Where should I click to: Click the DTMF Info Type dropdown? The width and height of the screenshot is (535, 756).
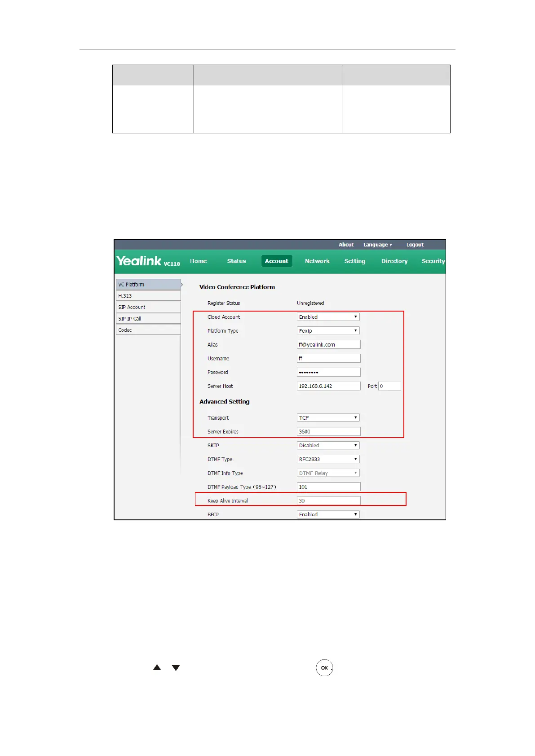328,473
